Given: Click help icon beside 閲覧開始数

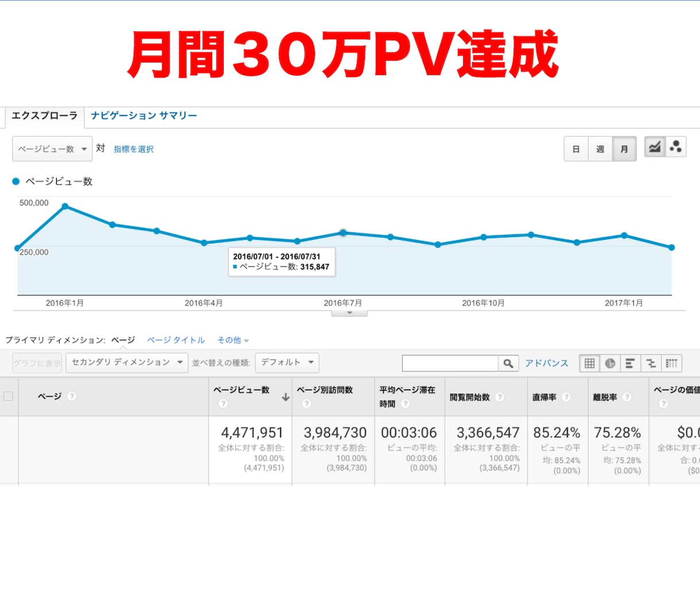Looking at the screenshot, I should pos(500,397).
